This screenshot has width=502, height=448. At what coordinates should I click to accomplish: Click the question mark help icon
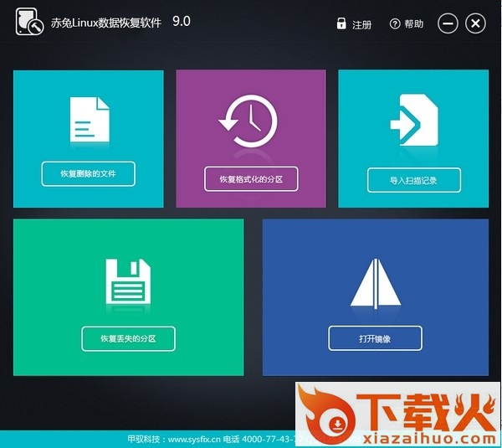[x=395, y=24]
